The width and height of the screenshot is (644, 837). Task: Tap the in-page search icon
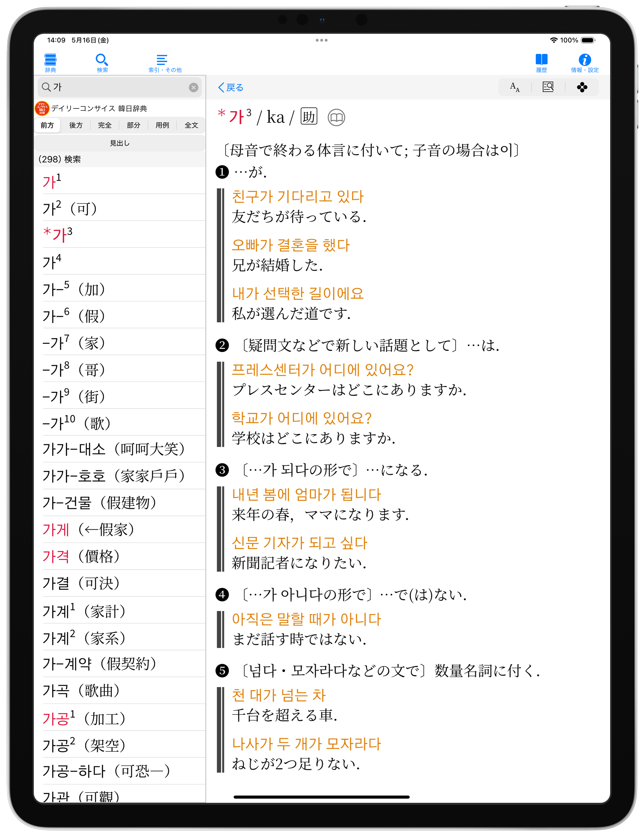(x=548, y=87)
